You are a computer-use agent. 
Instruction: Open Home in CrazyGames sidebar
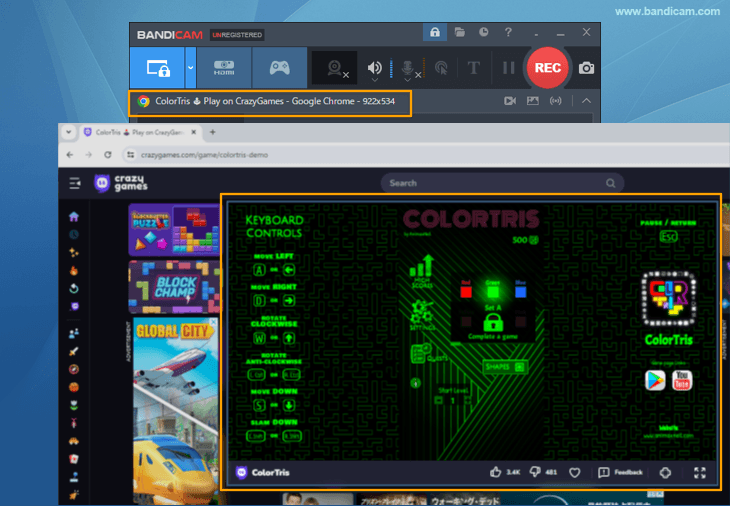[x=74, y=216]
